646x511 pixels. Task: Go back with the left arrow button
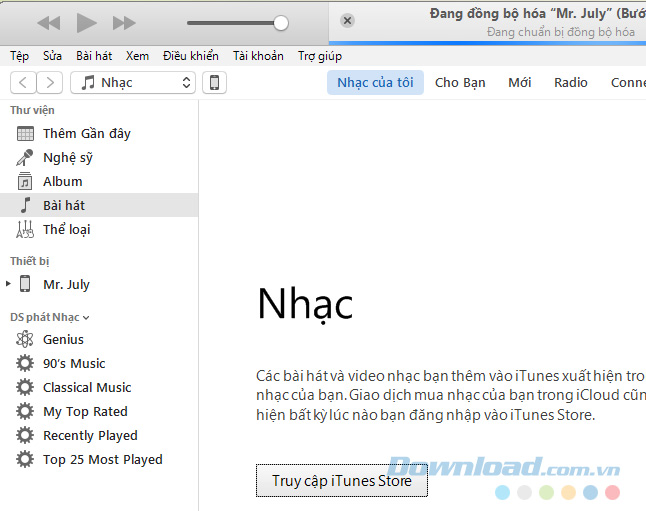point(23,82)
